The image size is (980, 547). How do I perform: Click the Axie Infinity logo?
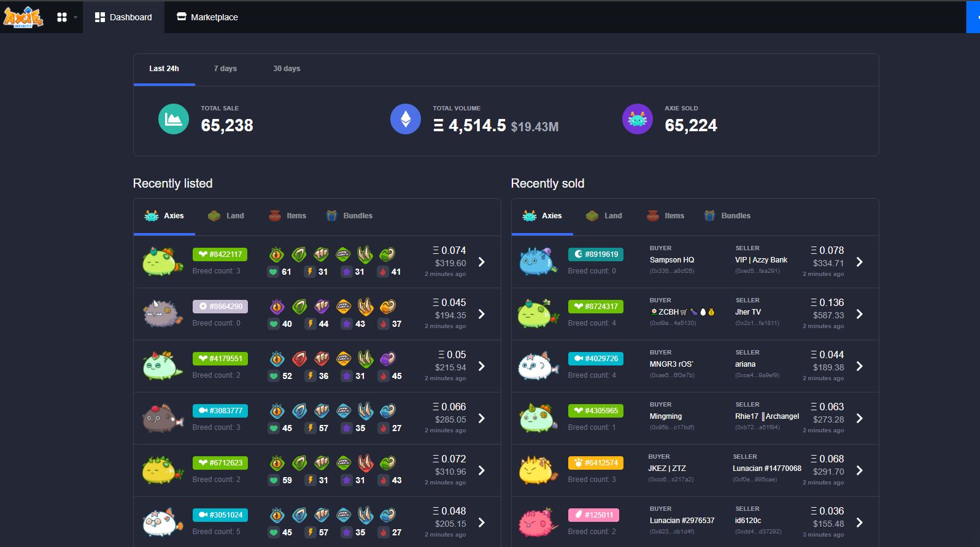coord(23,17)
